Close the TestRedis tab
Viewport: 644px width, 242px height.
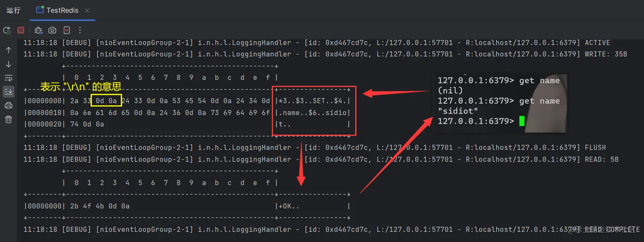87,11
